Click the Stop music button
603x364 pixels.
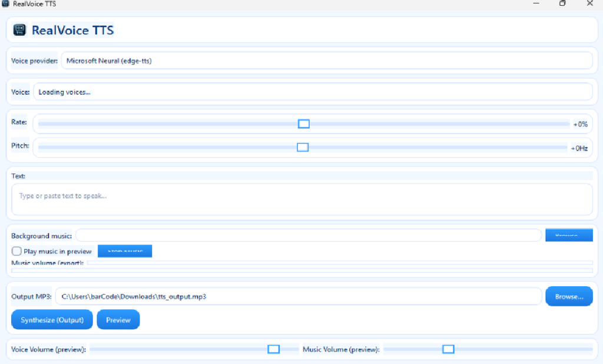point(125,251)
